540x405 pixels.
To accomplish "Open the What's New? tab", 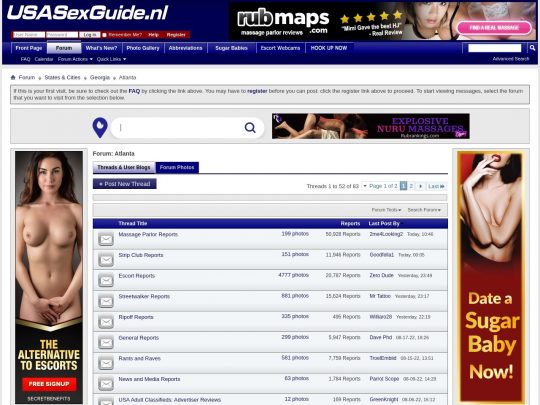I will click(x=101, y=48).
